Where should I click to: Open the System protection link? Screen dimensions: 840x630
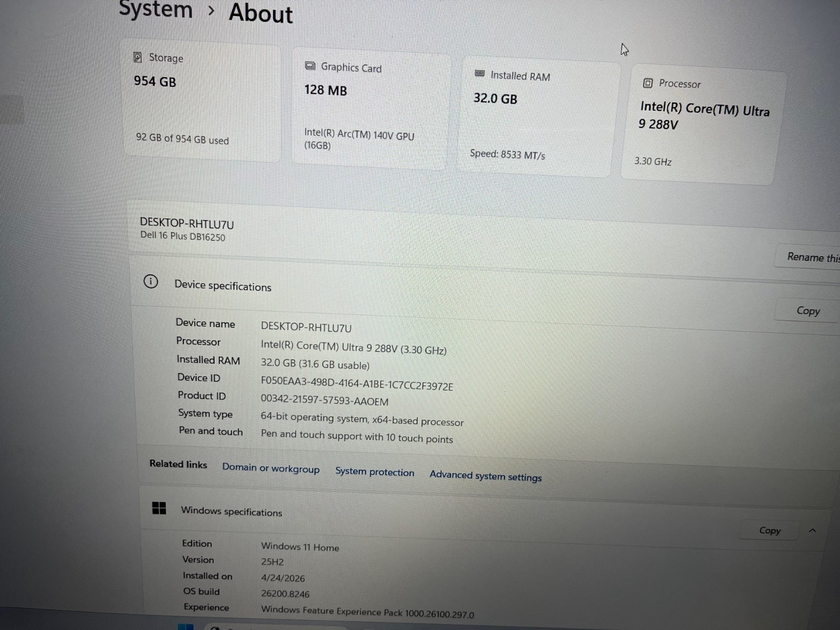[x=375, y=471]
